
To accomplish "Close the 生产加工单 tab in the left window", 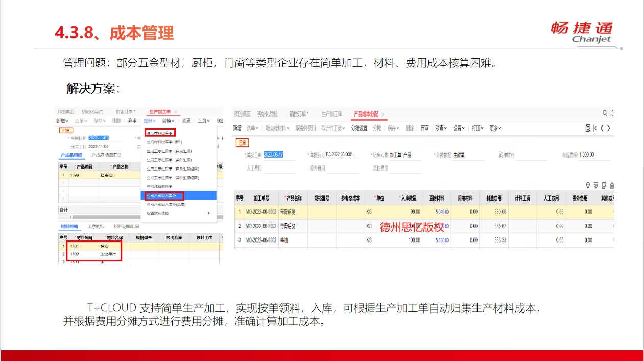I will pos(175,112).
